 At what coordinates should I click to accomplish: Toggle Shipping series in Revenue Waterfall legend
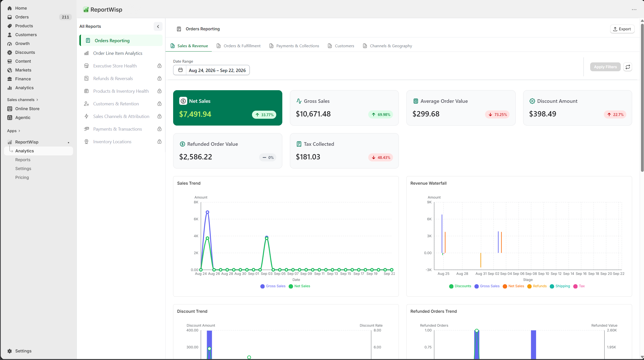pos(560,286)
